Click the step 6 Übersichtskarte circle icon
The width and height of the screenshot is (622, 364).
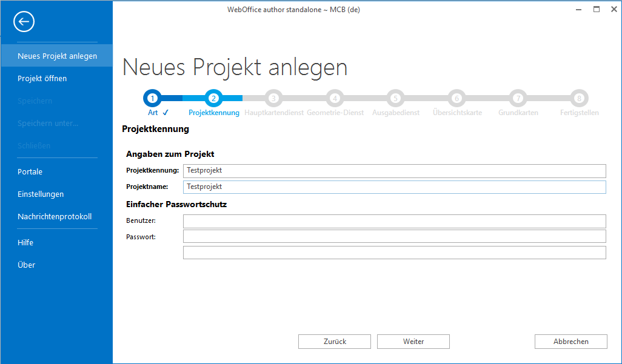pos(456,98)
